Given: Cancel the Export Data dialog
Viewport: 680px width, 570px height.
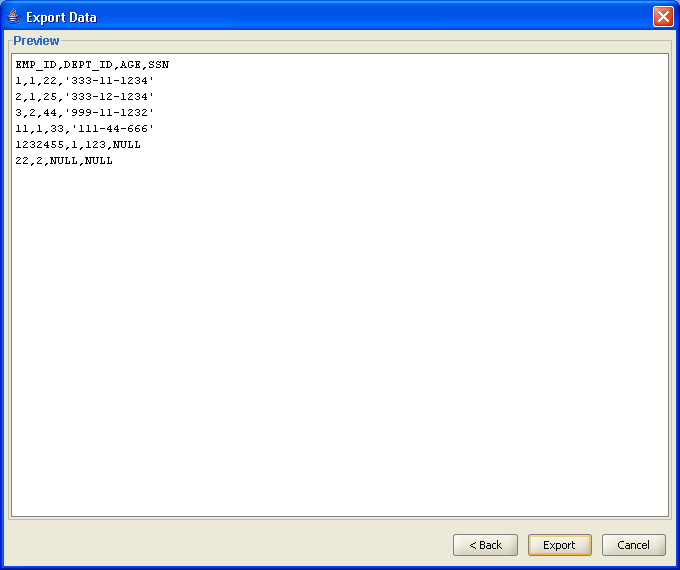Looking at the screenshot, I should point(634,545).
